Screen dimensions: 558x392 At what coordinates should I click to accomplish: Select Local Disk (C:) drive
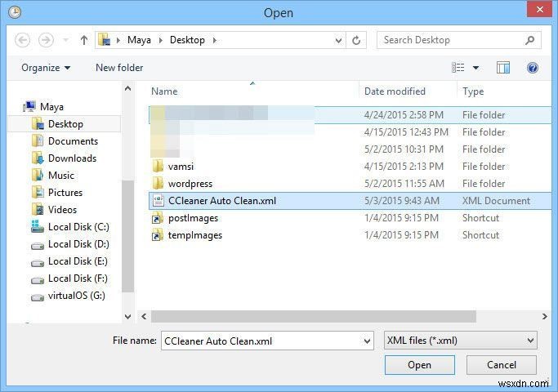pos(78,227)
